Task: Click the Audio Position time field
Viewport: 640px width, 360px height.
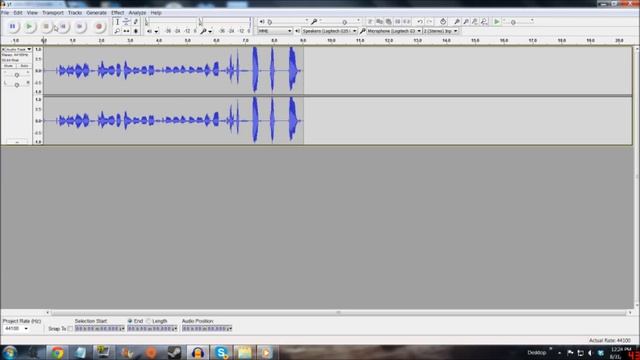Action: [207, 329]
